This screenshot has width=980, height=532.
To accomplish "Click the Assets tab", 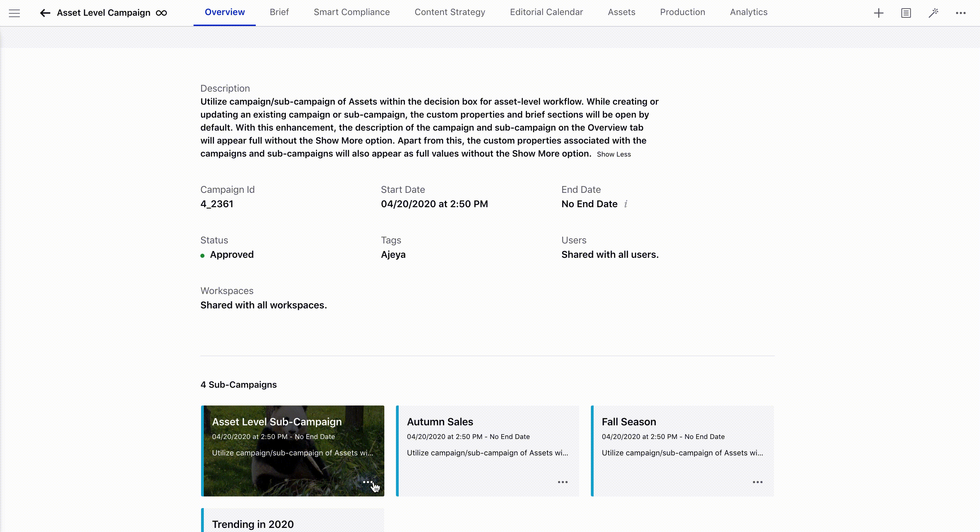I will [621, 12].
